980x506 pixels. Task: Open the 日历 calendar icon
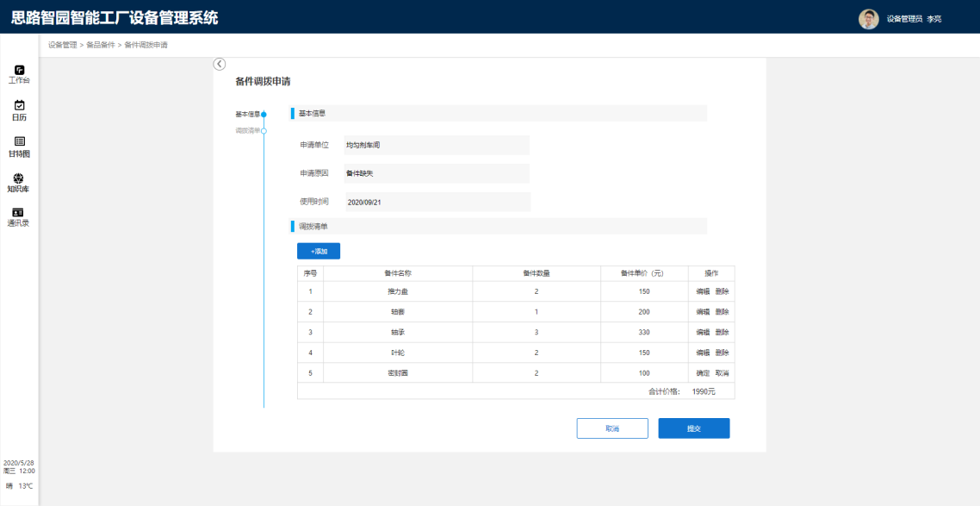(x=19, y=106)
